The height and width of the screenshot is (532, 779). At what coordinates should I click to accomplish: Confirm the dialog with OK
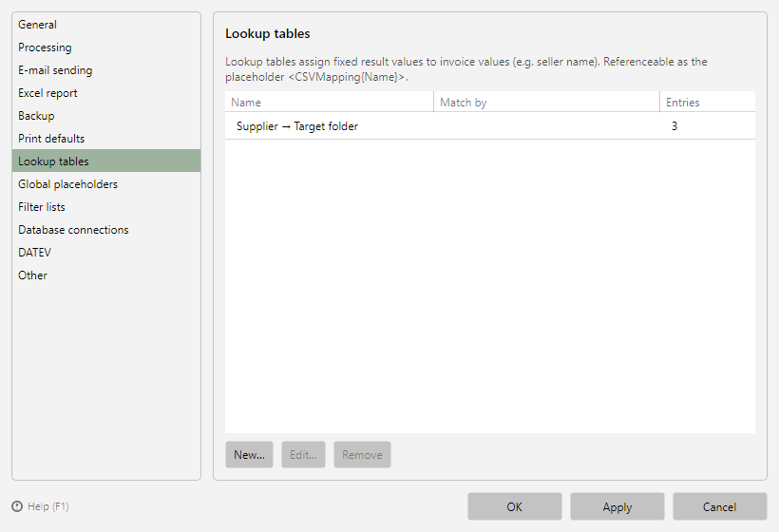(x=515, y=506)
